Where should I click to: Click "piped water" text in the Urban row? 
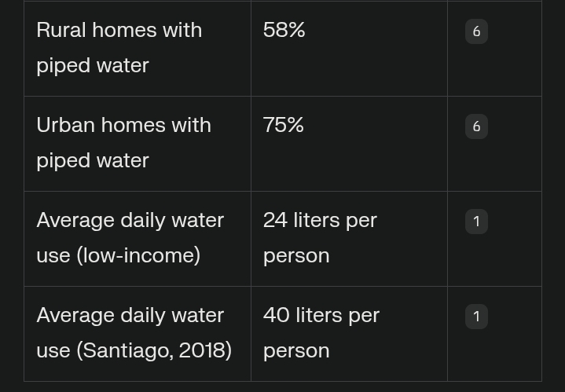tap(93, 160)
